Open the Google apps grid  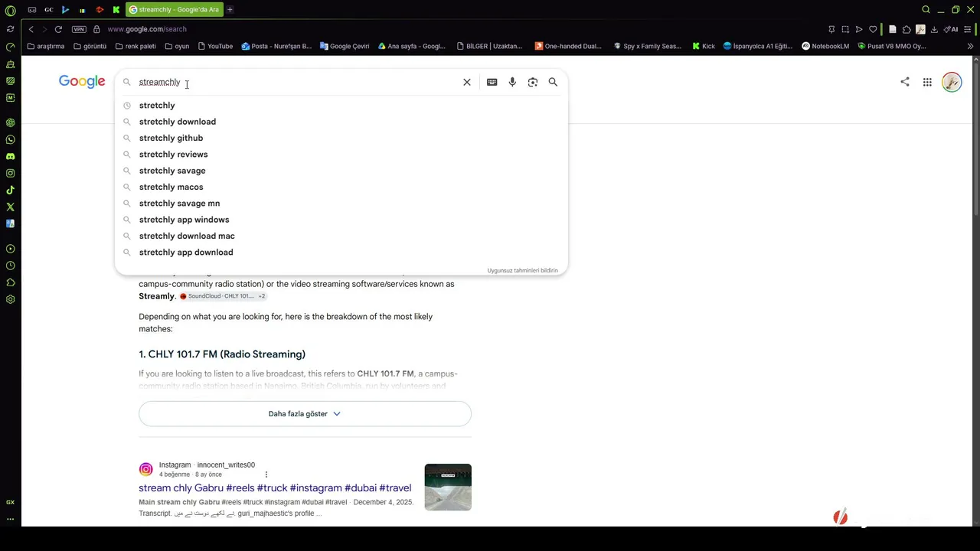[927, 82]
